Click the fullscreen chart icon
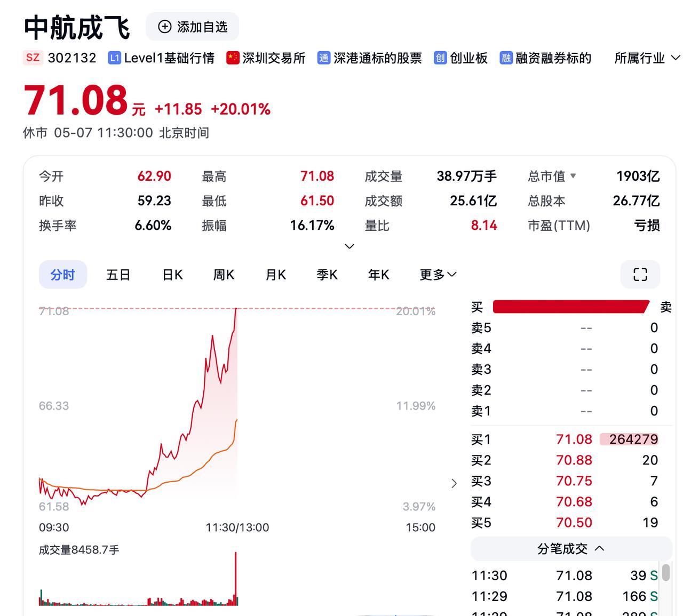The width and height of the screenshot is (683, 616). 640,275
